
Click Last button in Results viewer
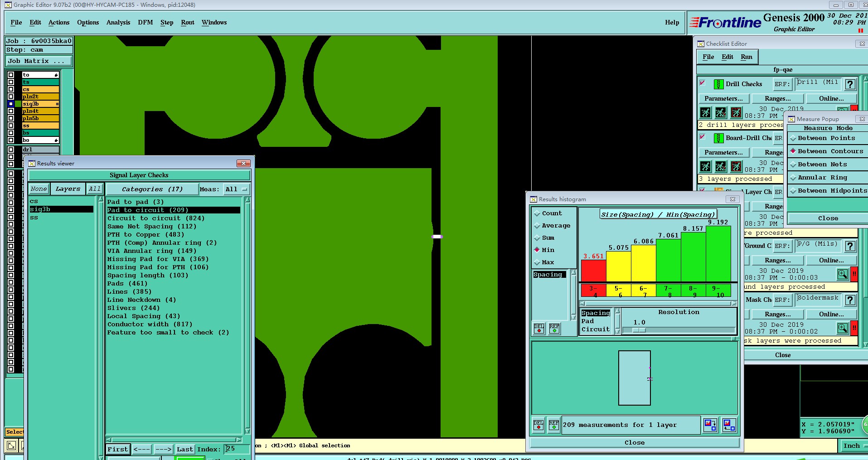tap(185, 450)
